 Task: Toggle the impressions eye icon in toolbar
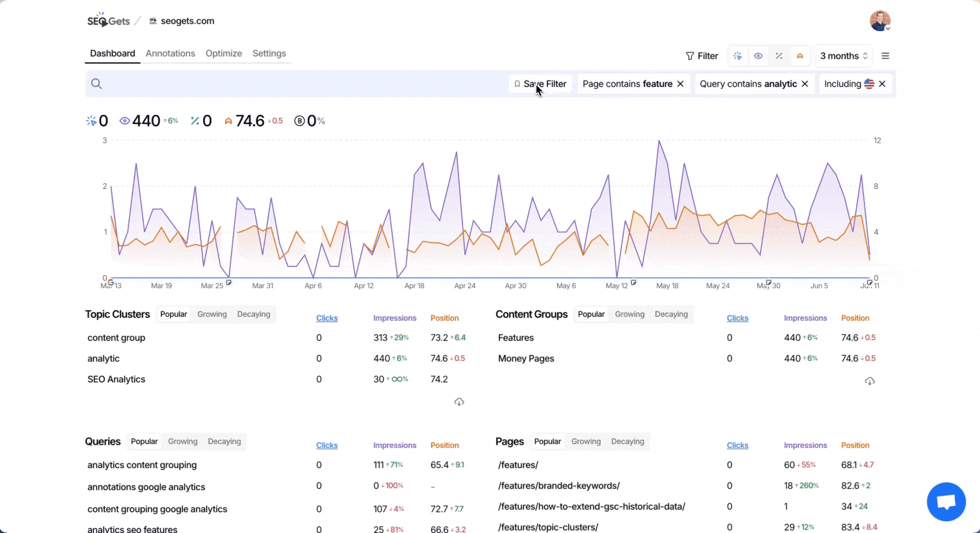[758, 56]
